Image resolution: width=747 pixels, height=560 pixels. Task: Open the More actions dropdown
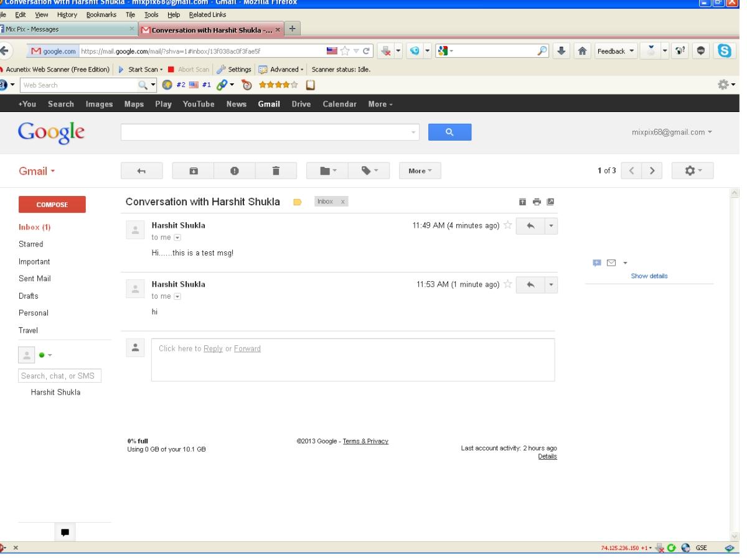click(420, 171)
